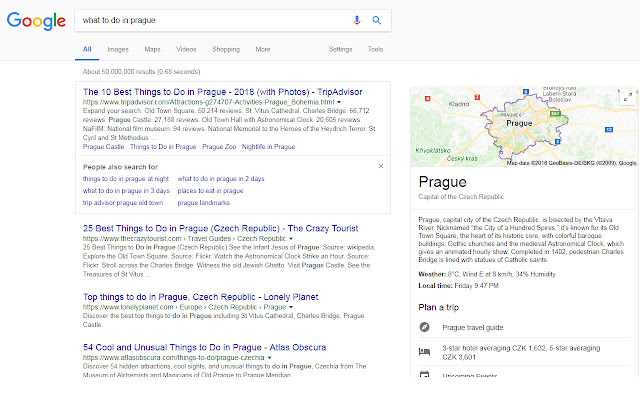Open 3-star hotel averaging CZK 1,632 link
This screenshot has height=400, width=640.
coord(521,352)
